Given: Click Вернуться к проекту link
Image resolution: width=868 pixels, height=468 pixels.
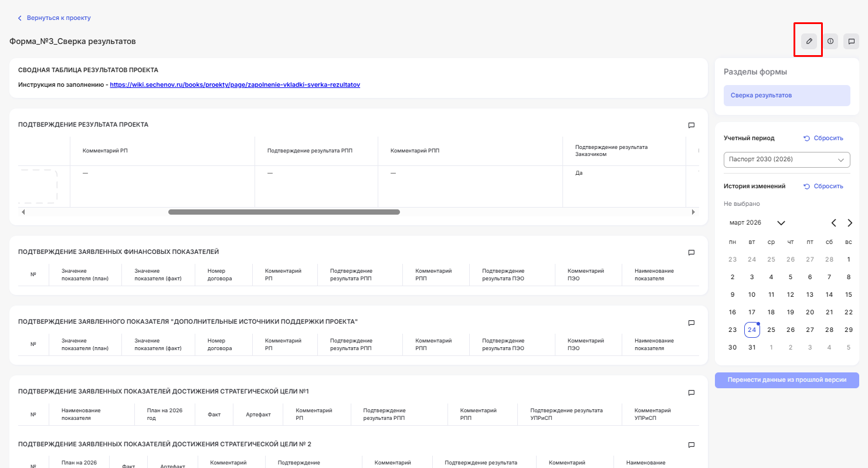Looking at the screenshot, I should tap(58, 18).
